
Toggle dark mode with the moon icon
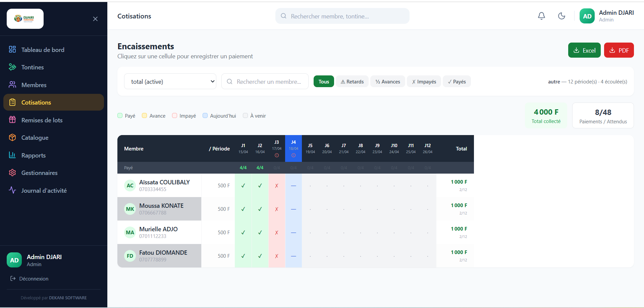coord(561,16)
